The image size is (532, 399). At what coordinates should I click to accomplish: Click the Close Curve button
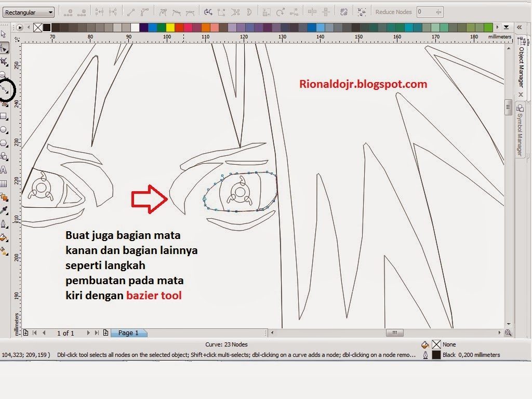coord(249,12)
